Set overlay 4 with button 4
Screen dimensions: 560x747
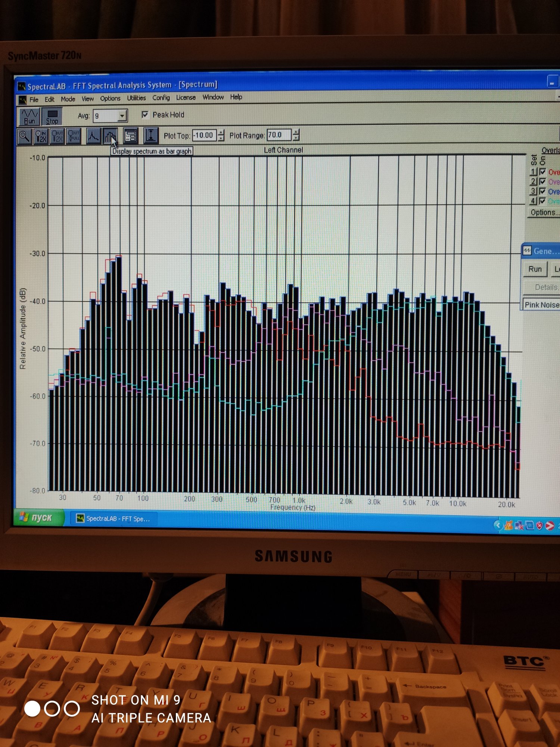click(533, 201)
